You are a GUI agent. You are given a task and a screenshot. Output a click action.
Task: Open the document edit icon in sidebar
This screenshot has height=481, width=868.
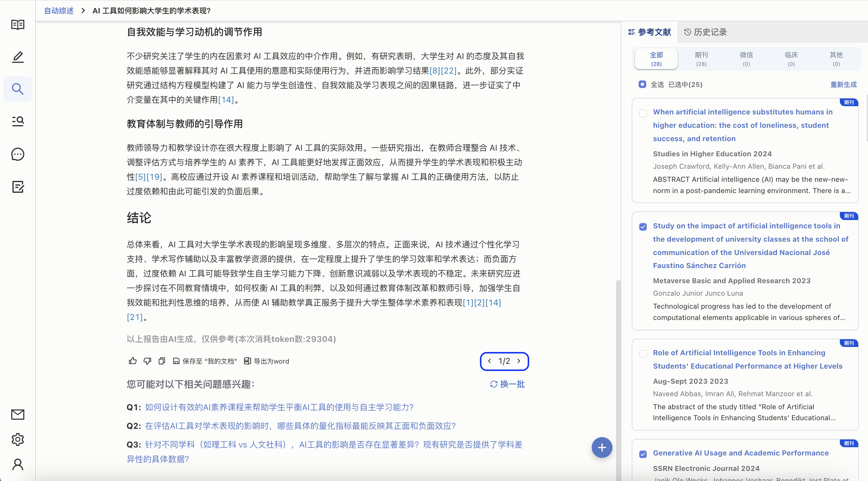click(x=17, y=187)
